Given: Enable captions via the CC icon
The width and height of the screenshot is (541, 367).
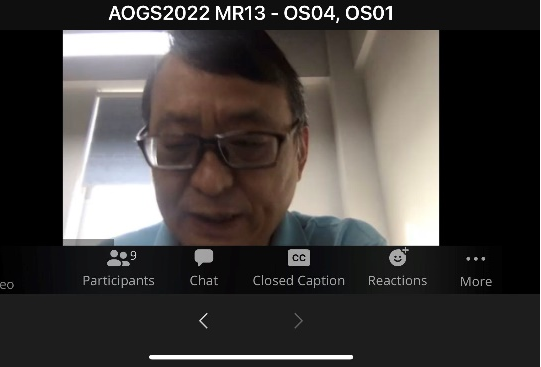Looking at the screenshot, I should tap(299, 258).
